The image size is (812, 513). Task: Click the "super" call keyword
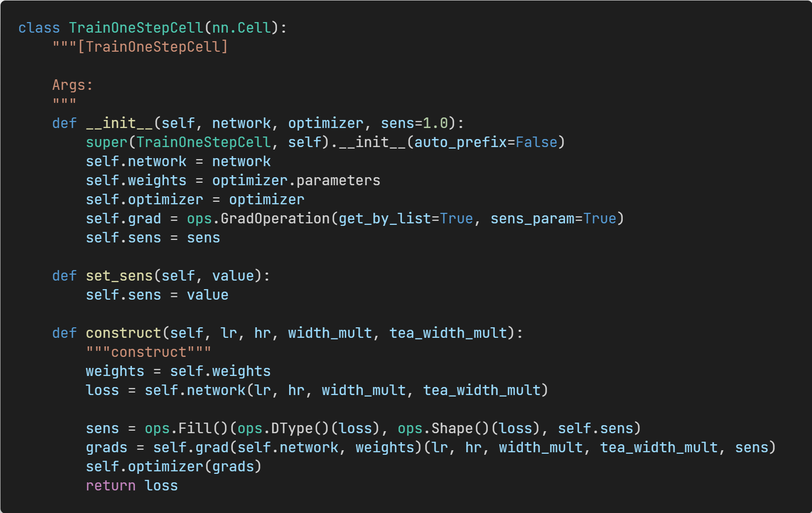(x=106, y=142)
